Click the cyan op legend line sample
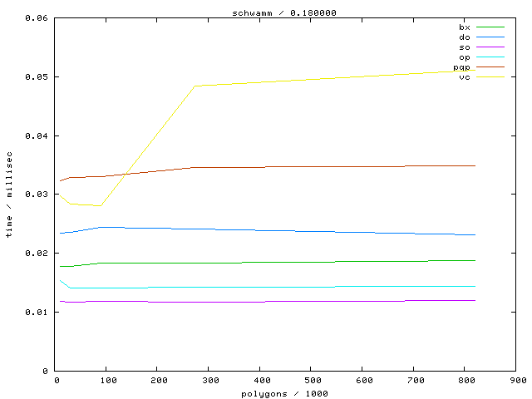The height and width of the screenshot is (399, 532). [490, 57]
